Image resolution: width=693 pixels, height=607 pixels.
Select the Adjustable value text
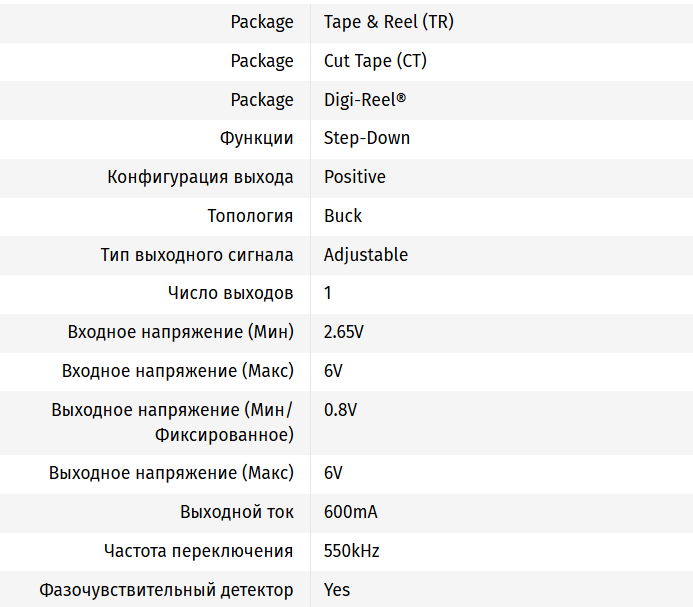click(366, 255)
